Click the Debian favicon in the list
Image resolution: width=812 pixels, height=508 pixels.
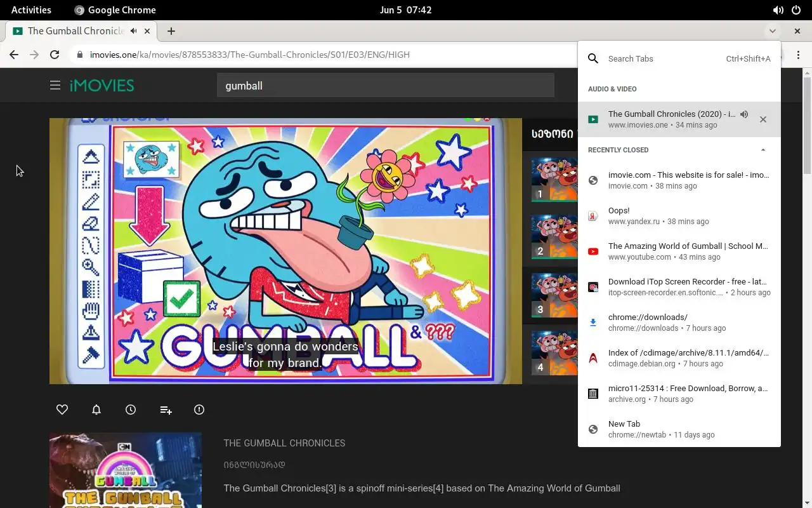pyautogui.click(x=593, y=358)
